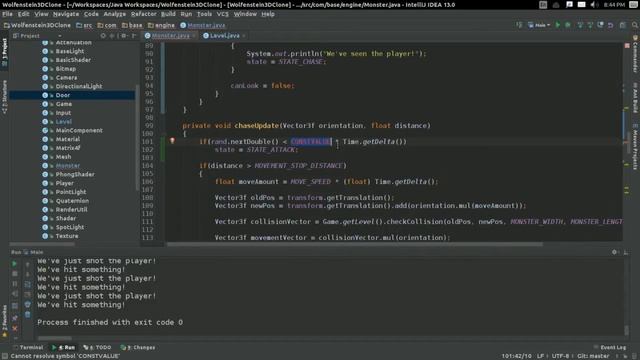Click the Make Project icon in the toolbar

[x=519, y=25]
